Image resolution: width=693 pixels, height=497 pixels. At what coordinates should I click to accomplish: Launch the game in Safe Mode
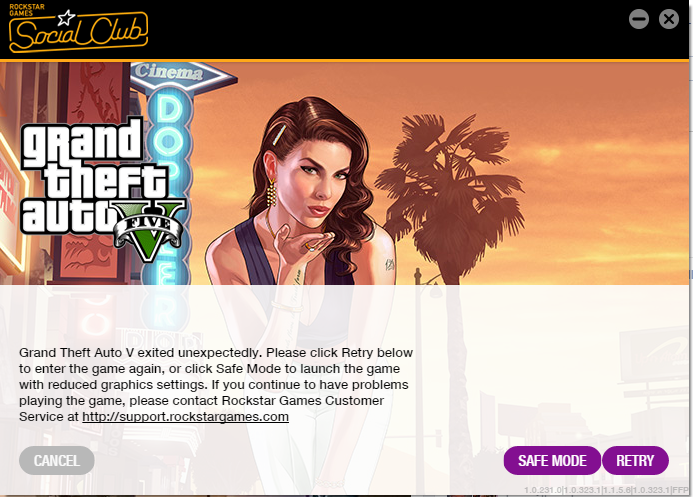[x=552, y=460]
